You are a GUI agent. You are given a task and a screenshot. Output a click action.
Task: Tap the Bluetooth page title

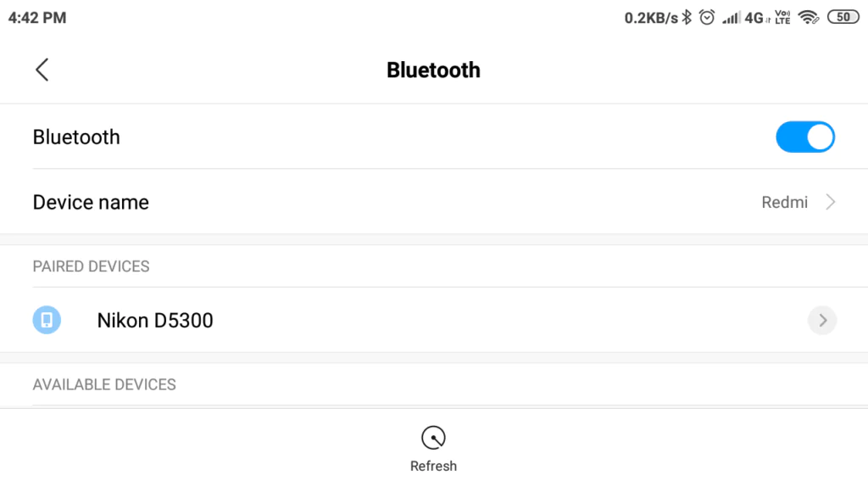(x=433, y=70)
